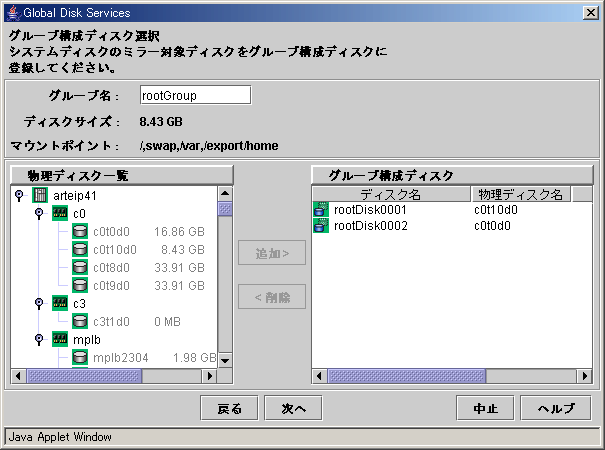Click the c0t10d0 disk icon in tree
Image resolution: width=605 pixels, height=450 pixels.
click(x=80, y=249)
